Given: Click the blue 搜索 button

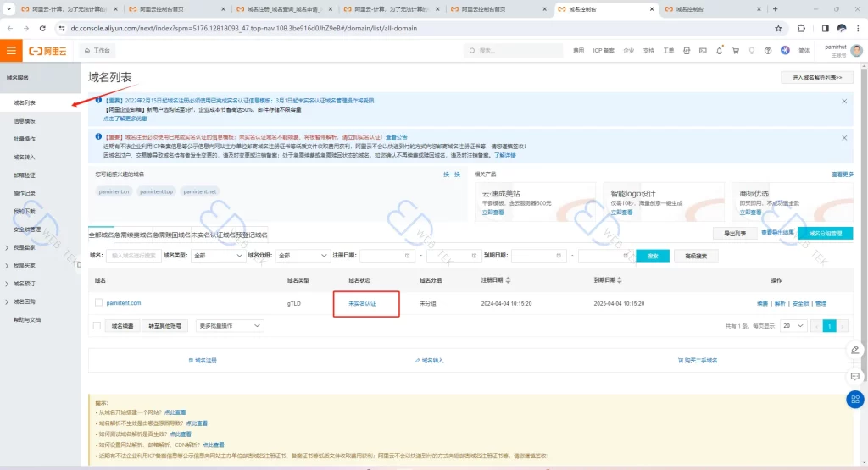Looking at the screenshot, I should tap(653, 256).
